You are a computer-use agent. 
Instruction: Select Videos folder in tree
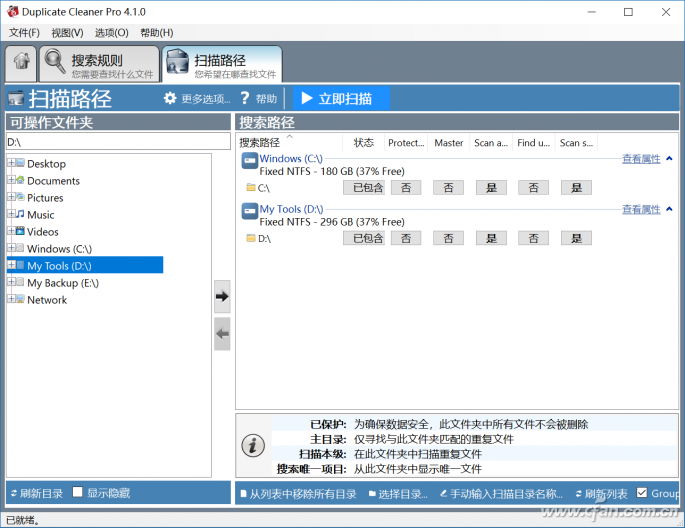(x=42, y=232)
